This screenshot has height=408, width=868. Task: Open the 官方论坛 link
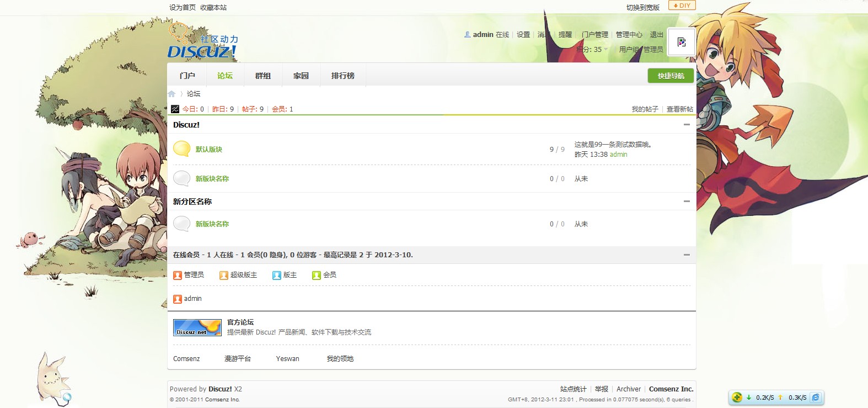[240, 322]
